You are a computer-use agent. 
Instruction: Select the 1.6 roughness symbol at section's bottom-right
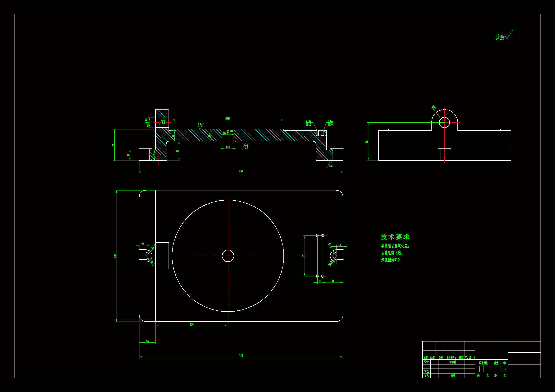330,165
